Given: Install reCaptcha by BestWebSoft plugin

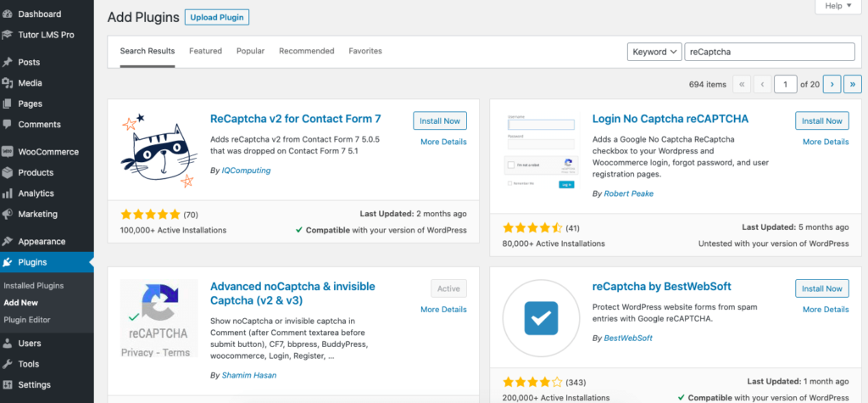Looking at the screenshot, I should pos(822,288).
